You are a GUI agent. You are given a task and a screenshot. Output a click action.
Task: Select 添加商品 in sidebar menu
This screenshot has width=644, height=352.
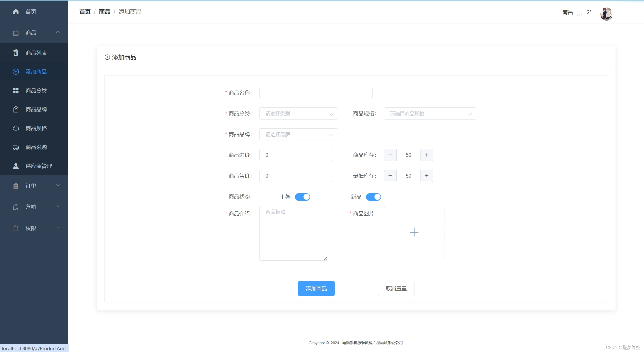[34, 72]
